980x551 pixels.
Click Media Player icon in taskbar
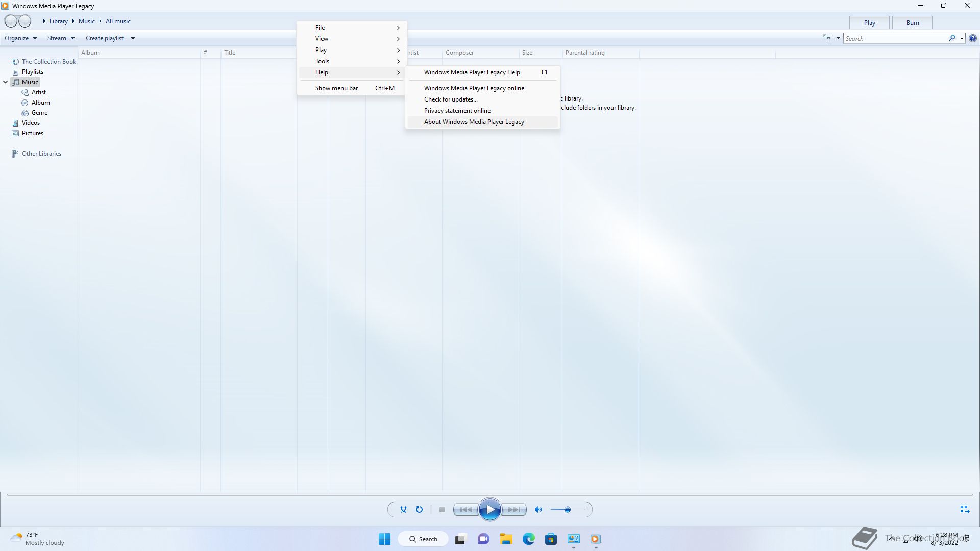pos(595,539)
